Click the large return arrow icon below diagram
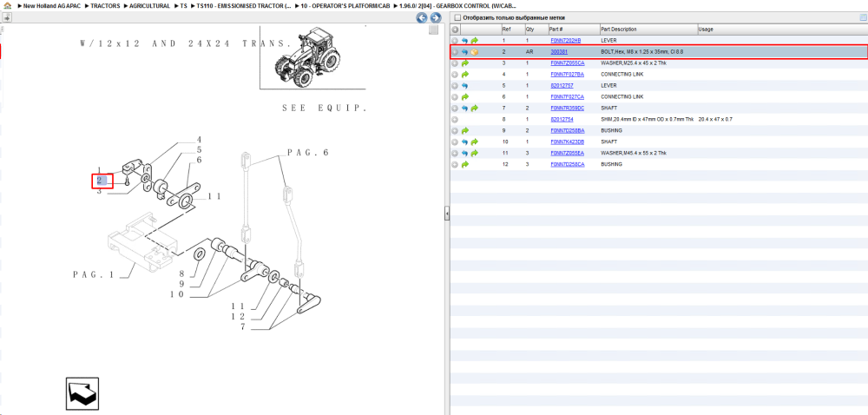The width and height of the screenshot is (868, 415). tap(82, 394)
